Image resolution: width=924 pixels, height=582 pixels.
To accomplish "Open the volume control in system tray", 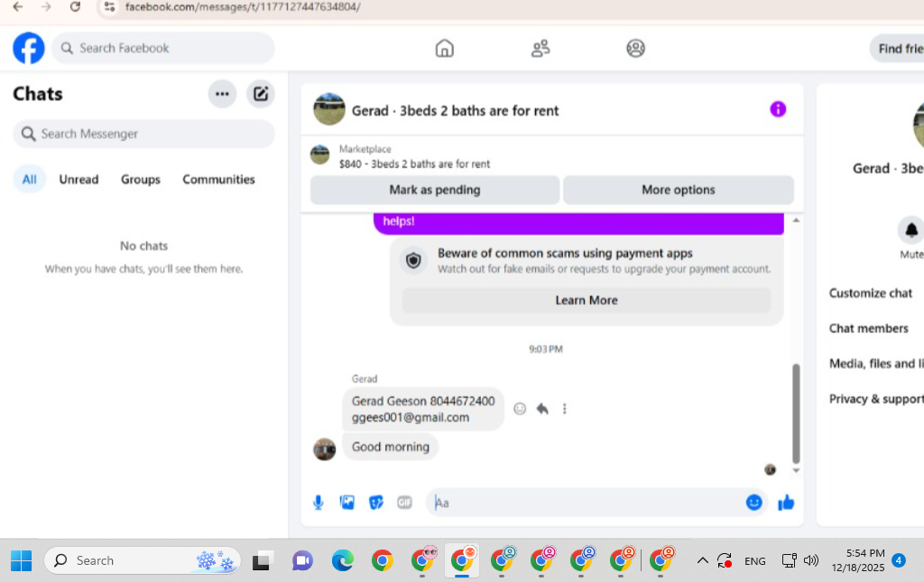I will click(811, 560).
